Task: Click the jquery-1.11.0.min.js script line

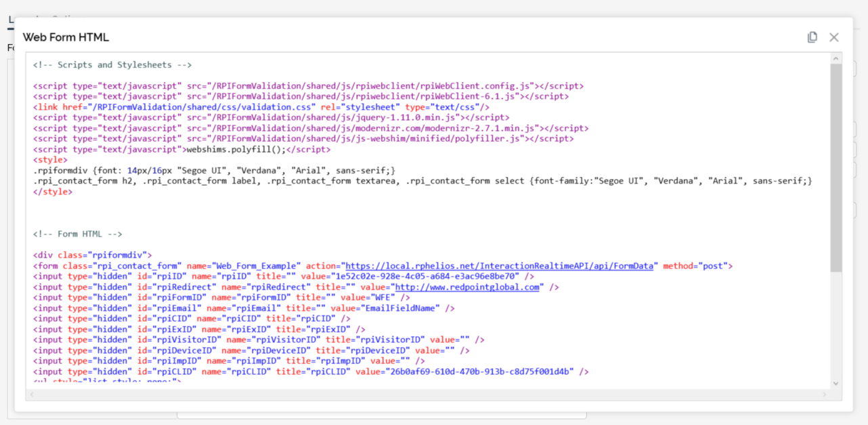Action: (271, 118)
